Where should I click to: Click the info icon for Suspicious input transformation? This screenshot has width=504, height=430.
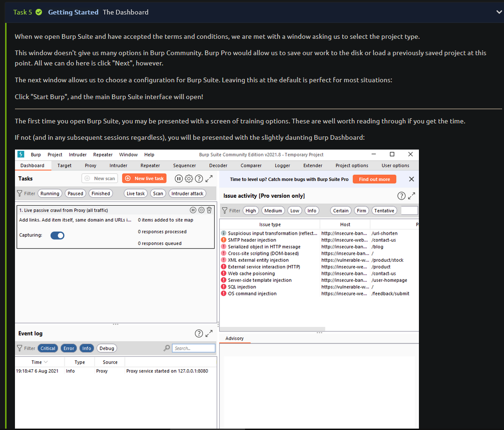[x=223, y=233]
